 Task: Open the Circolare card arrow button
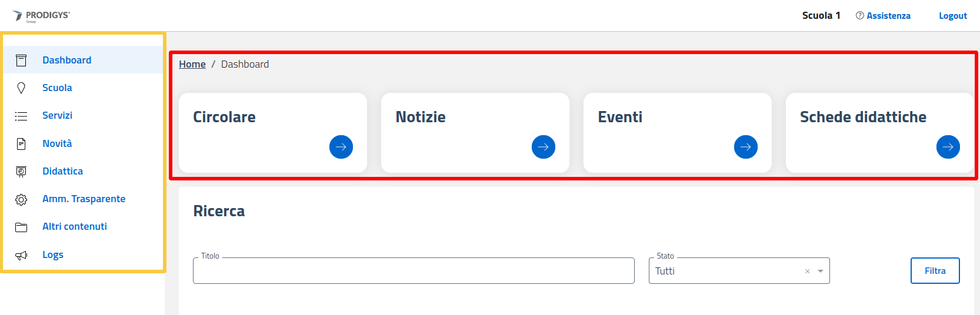341,147
